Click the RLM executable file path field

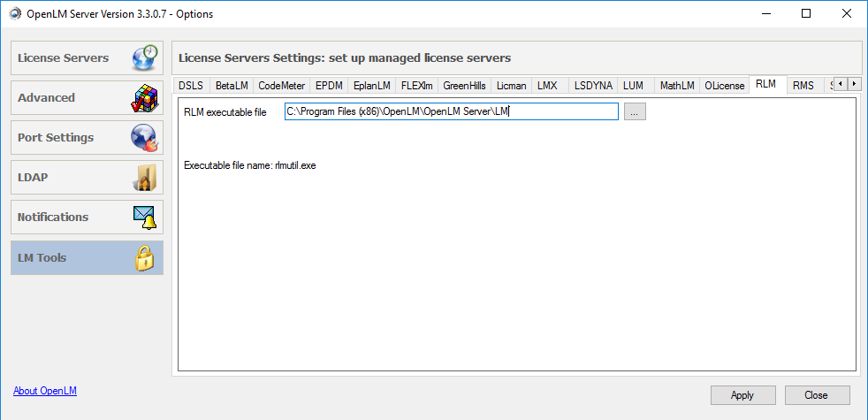(x=451, y=112)
